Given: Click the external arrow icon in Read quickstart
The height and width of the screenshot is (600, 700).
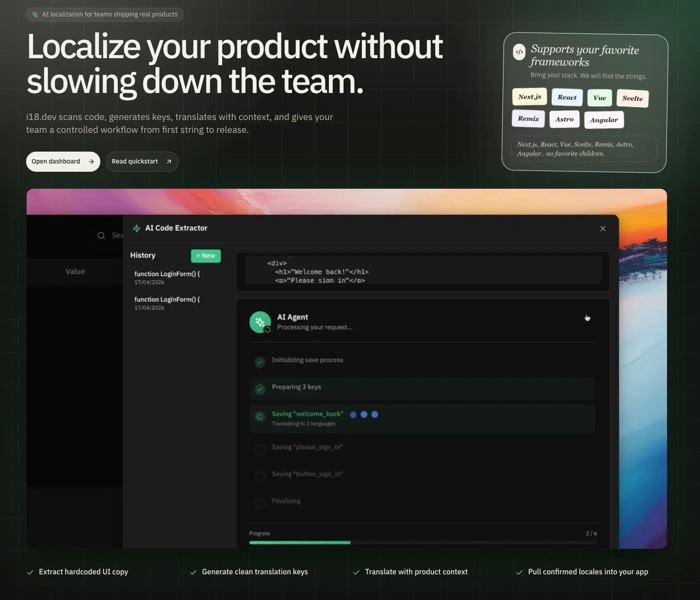Looking at the screenshot, I should [169, 162].
